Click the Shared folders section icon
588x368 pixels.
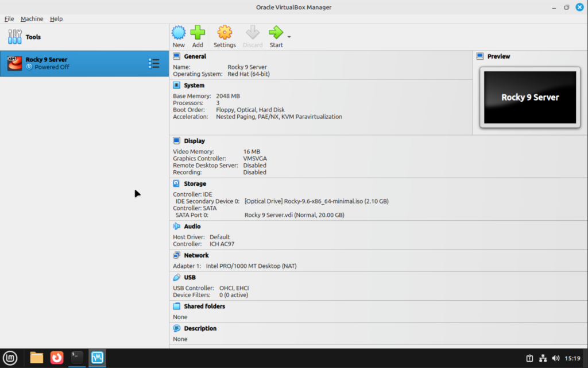[176, 306]
